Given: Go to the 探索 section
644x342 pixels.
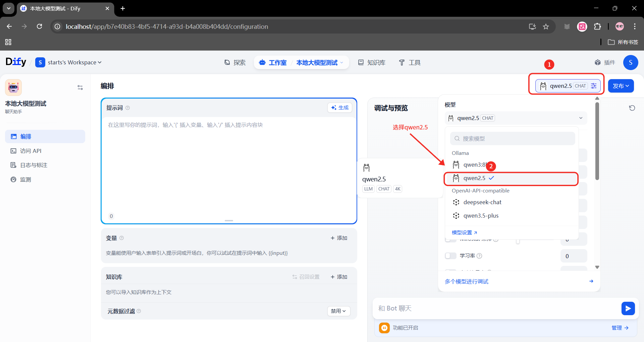Looking at the screenshot, I should point(235,62).
